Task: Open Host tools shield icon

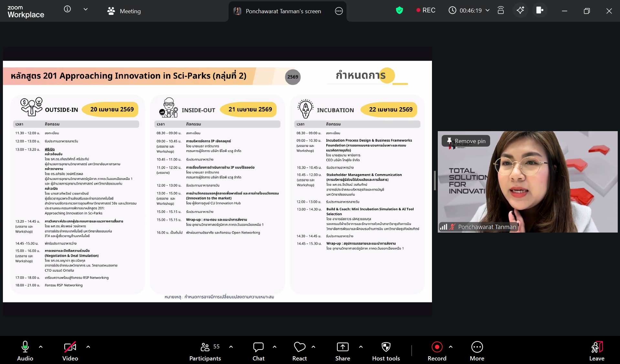Action: coord(386,351)
